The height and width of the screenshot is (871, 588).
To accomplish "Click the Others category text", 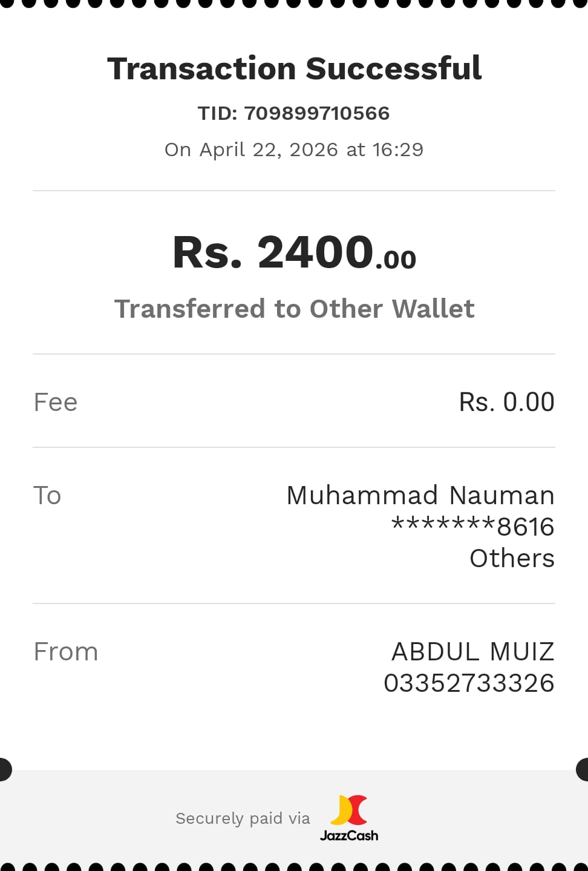I will click(512, 558).
